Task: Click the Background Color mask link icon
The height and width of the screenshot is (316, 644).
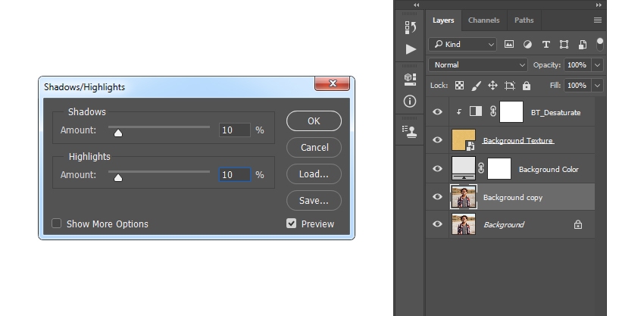Action: [481, 168]
